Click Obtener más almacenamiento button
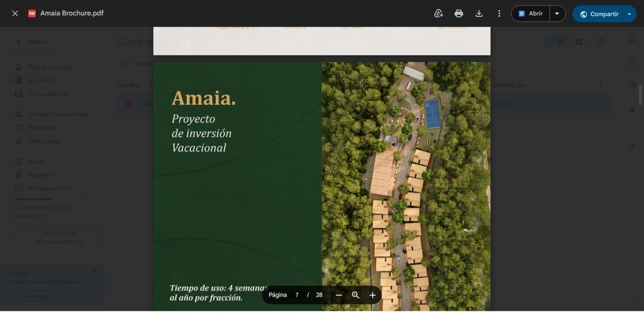This screenshot has width=644, height=321. coord(59,237)
